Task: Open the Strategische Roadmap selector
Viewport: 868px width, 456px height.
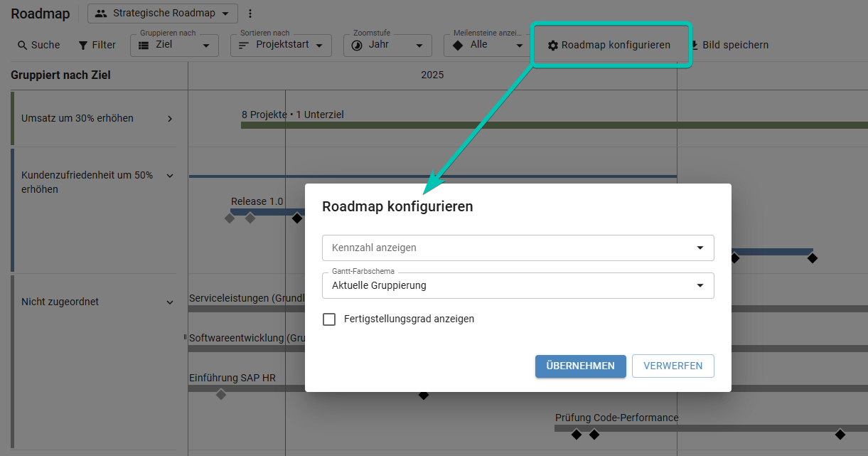Action: pyautogui.click(x=163, y=14)
